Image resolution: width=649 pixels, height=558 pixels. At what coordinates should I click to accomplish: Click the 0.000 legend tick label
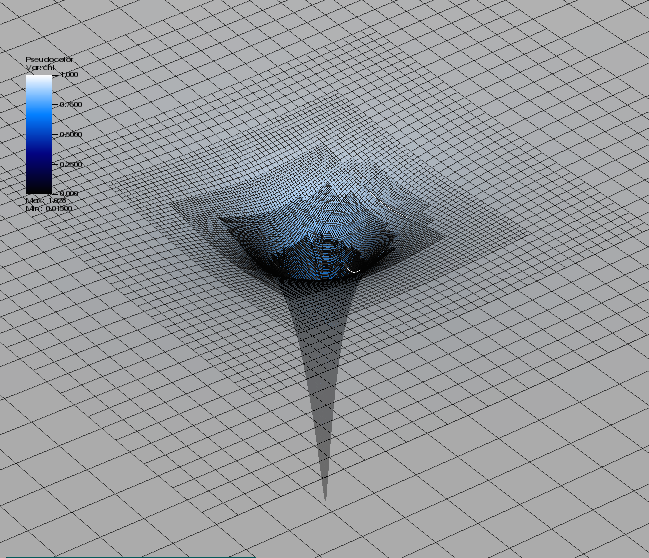pyautogui.click(x=69, y=192)
